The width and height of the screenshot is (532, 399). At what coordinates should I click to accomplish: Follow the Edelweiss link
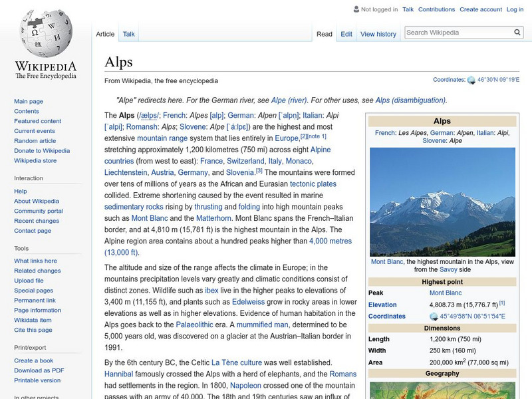[x=248, y=302]
